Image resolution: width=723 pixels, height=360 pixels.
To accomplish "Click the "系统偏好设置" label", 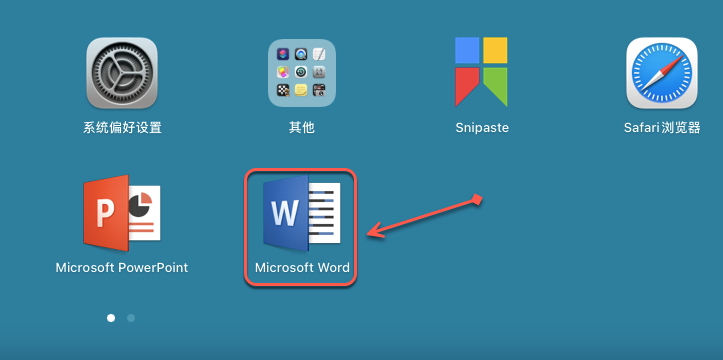I will pyautogui.click(x=122, y=127).
